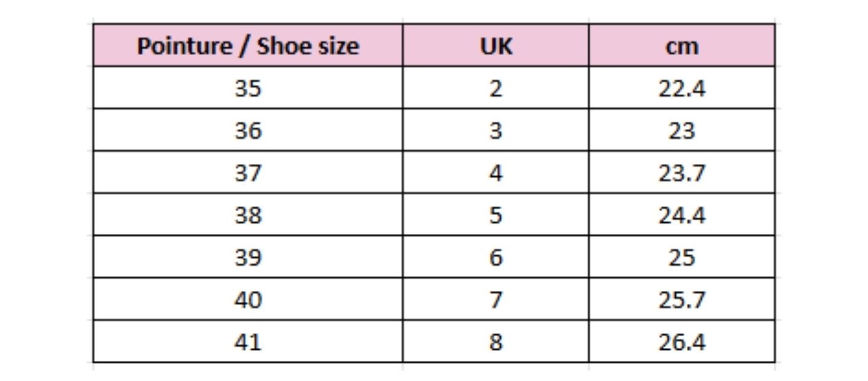The image size is (868, 381).
Task: Select the 25 cm cell
Action: (681, 257)
